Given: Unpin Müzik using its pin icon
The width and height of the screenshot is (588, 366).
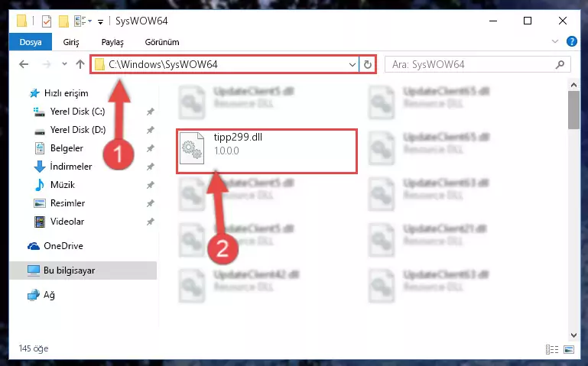Looking at the screenshot, I should tap(150, 185).
